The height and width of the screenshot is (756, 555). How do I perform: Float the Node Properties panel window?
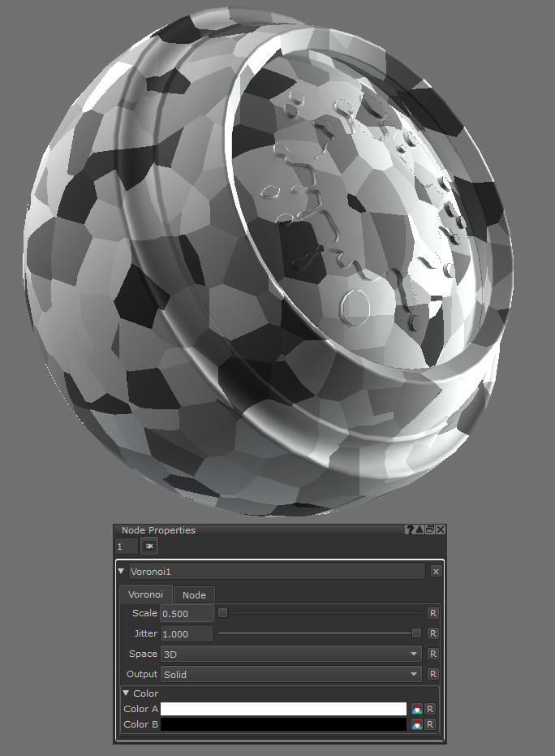tap(430, 529)
